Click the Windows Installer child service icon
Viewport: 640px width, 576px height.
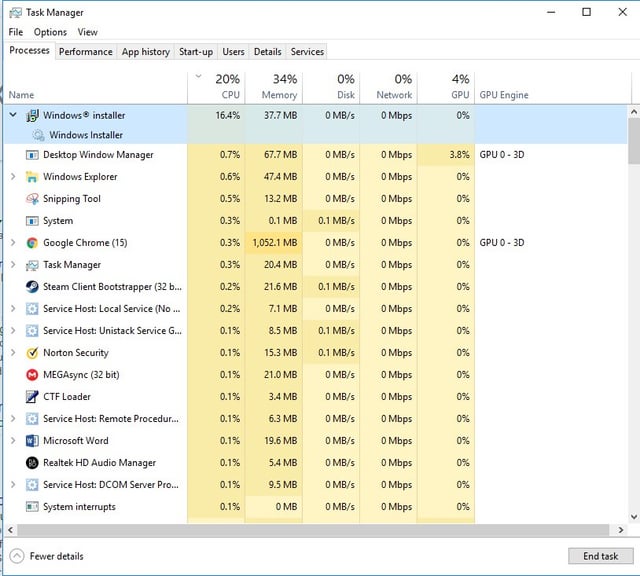tap(38, 135)
